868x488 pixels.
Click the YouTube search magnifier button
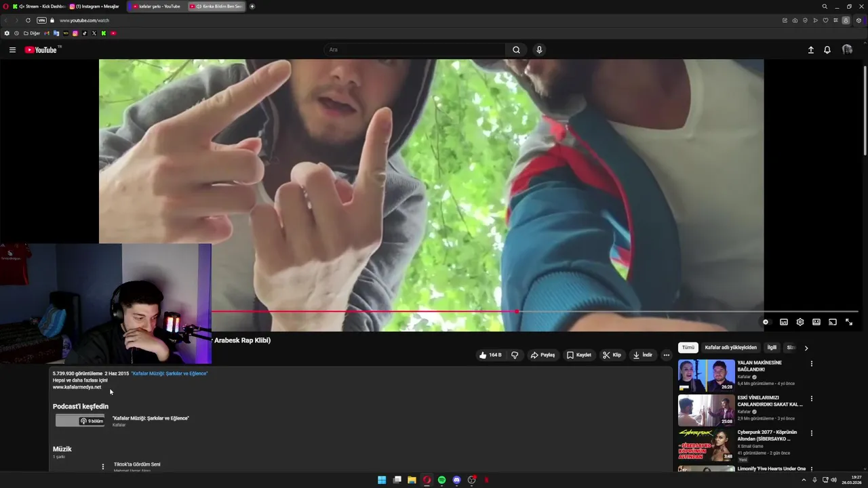[516, 49]
